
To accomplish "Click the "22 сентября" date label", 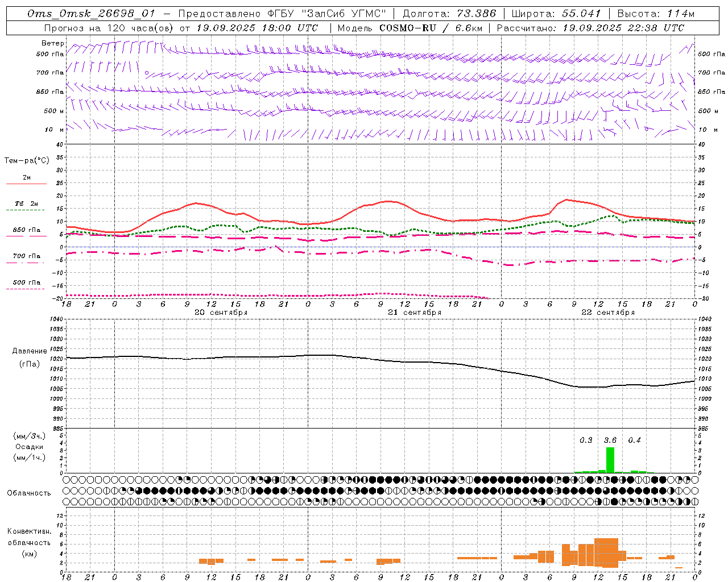I will click(x=608, y=313).
